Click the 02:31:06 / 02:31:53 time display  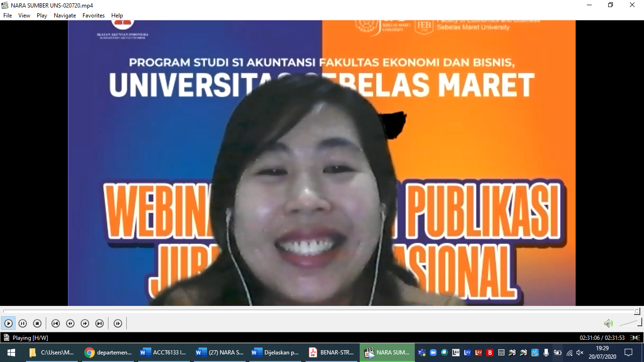[x=602, y=337]
